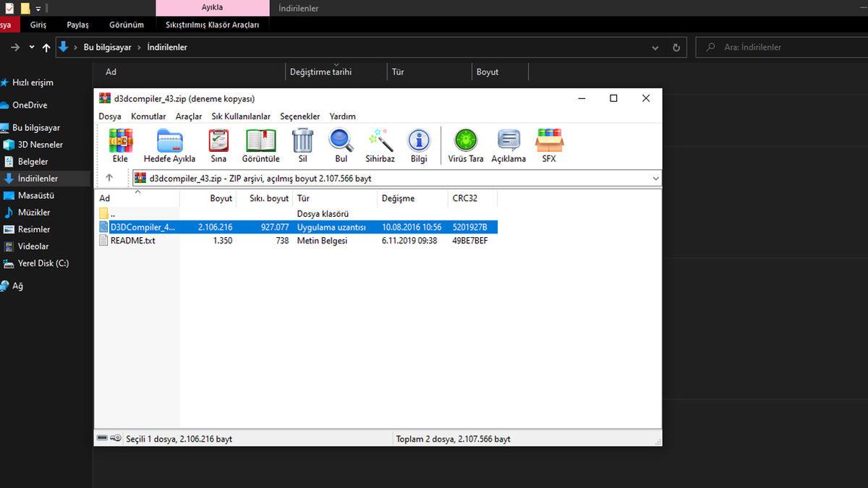Start a Virüs Tara scan
The height and width of the screenshot is (488, 868).
[465, 145]
